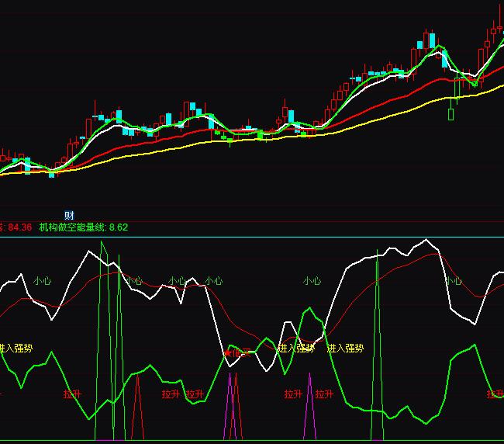Click the red star buy signal icon
Image resolution: width=504 pixels, height=444 pixels.
227,353
